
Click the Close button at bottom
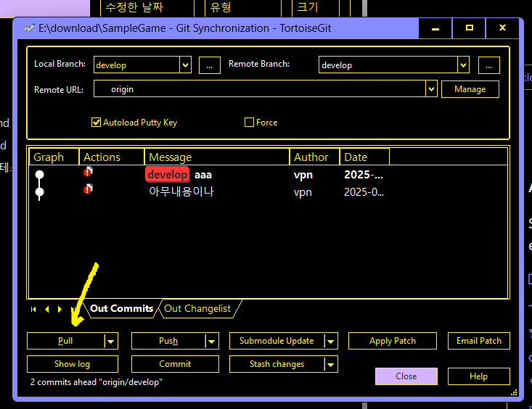point(406,376)
